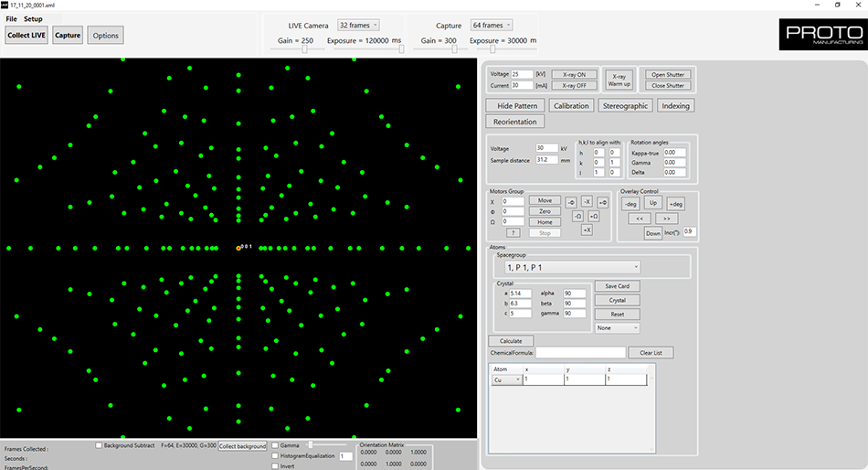Click the Reset button
The width and height of the screenshot is (868, 470).
618,314
